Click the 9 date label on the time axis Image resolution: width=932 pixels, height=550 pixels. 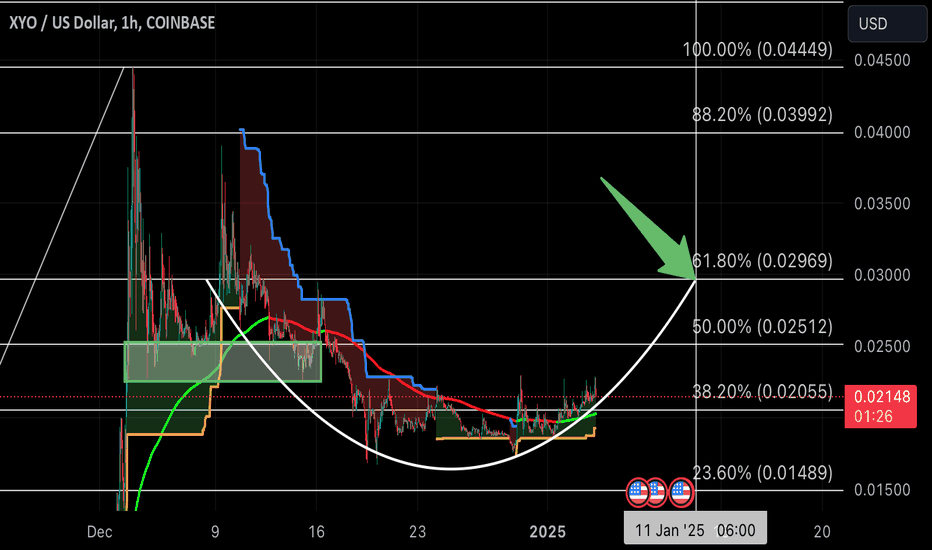coord(215,532)
